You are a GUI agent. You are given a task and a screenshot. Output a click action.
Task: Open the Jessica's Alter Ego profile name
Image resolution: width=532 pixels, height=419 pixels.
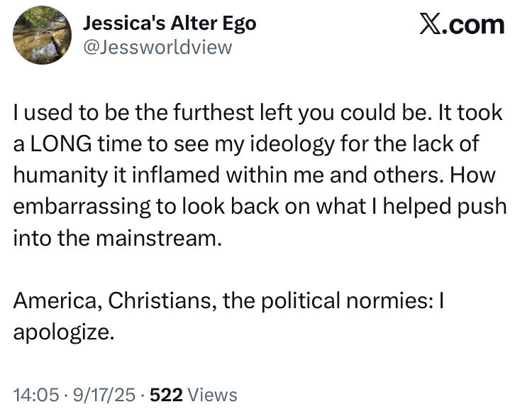click(170, 23)
